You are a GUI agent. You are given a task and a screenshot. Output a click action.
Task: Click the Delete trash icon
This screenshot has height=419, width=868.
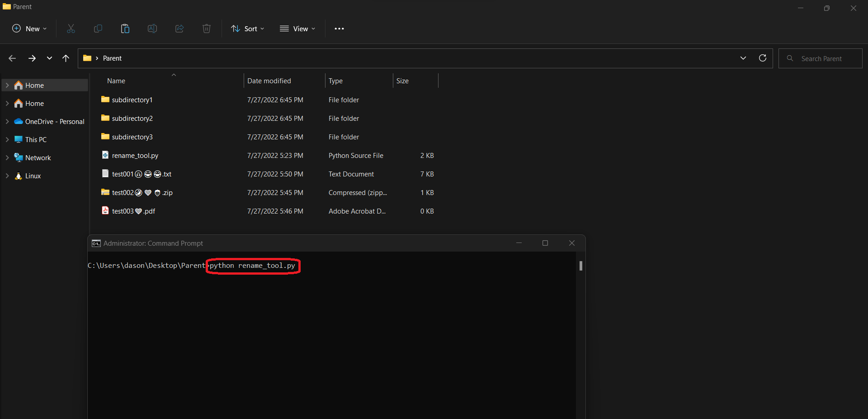point(207,29)
